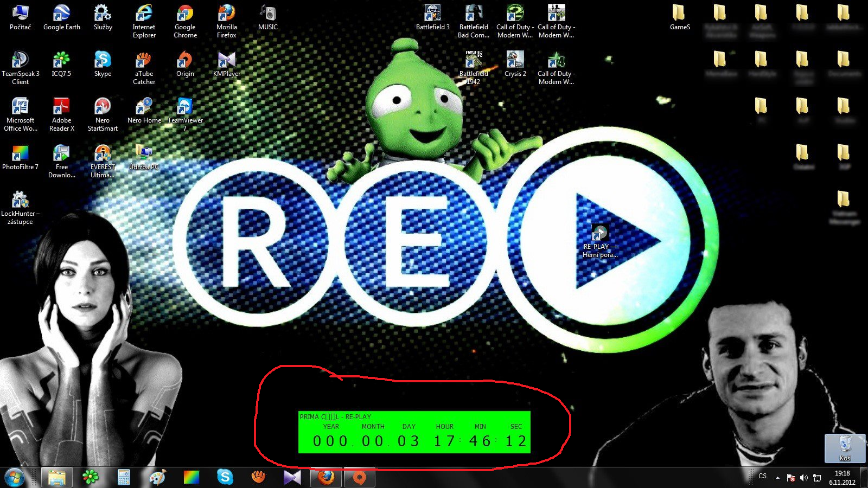The width and height of the screenshot is (868, 488).
Task: Select the Battlefield 3 game icon
Action: point(432,17)
